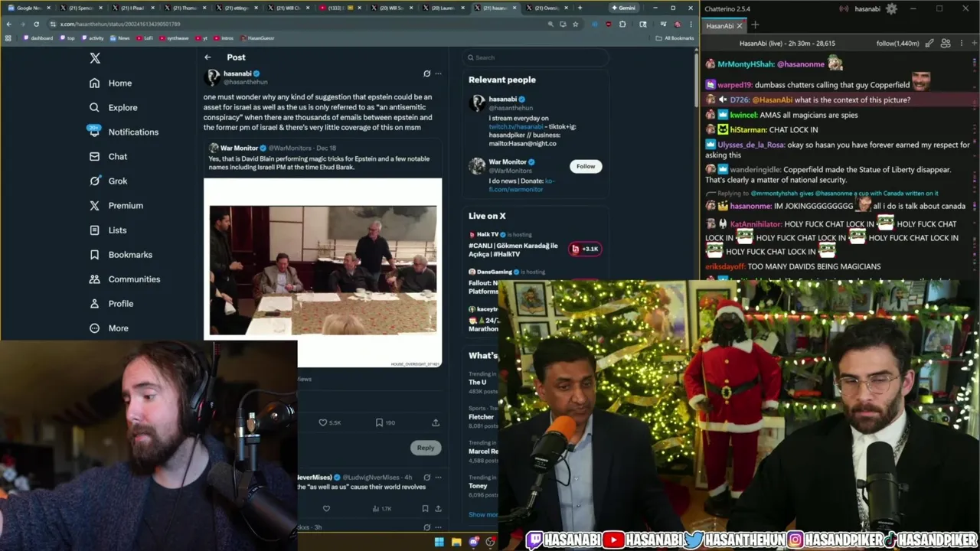Screen dimensions: 980x551
Task: Click the Reply button
Action: click(426, 448)
